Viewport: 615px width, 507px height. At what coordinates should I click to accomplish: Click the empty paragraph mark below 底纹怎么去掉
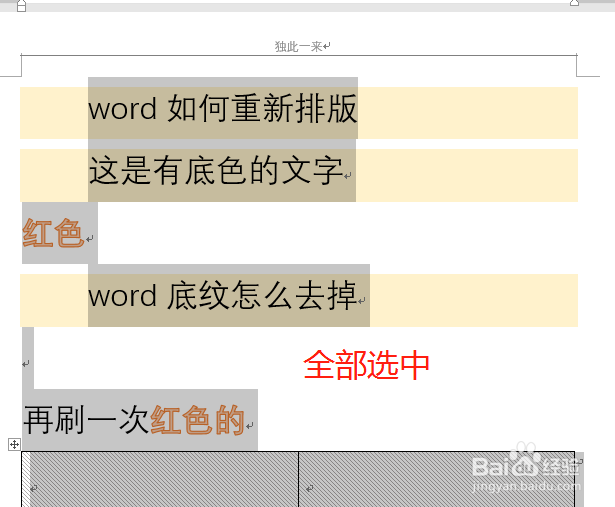(x=25, y=364)
